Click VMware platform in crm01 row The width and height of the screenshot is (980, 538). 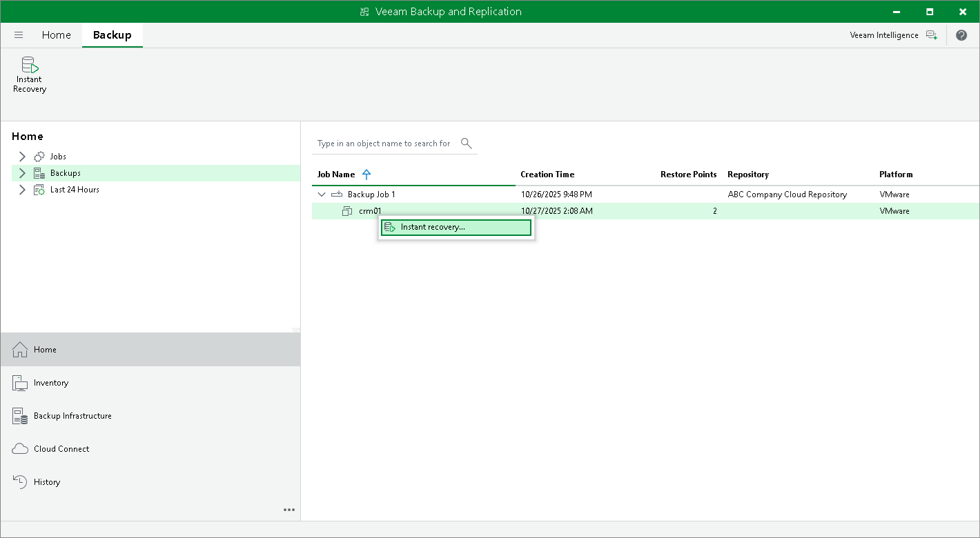tap(894, 211)
